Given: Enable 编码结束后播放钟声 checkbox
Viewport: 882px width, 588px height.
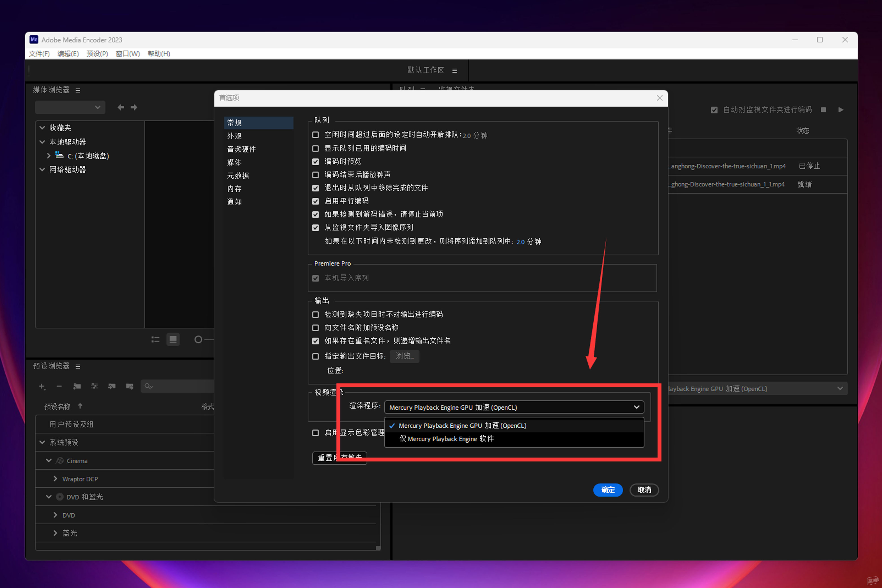Looking at the screenshot, I should (316, 175).
